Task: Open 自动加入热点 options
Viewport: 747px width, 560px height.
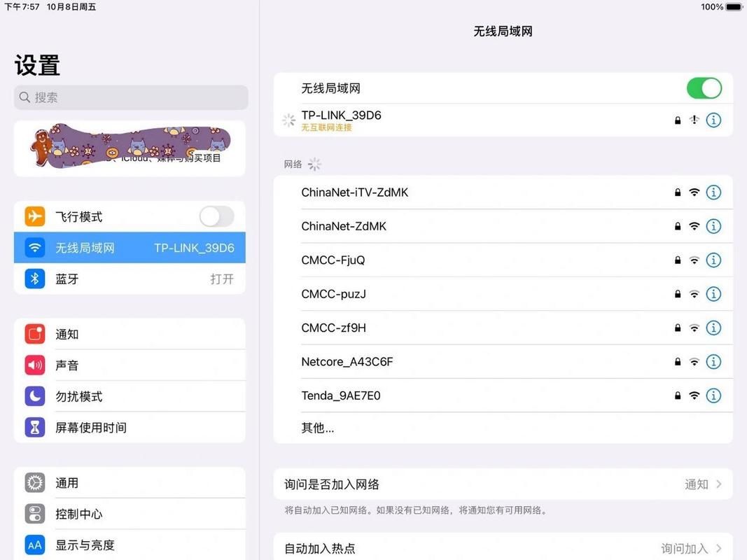Action: pyautogui.click(x=503, y=548)
